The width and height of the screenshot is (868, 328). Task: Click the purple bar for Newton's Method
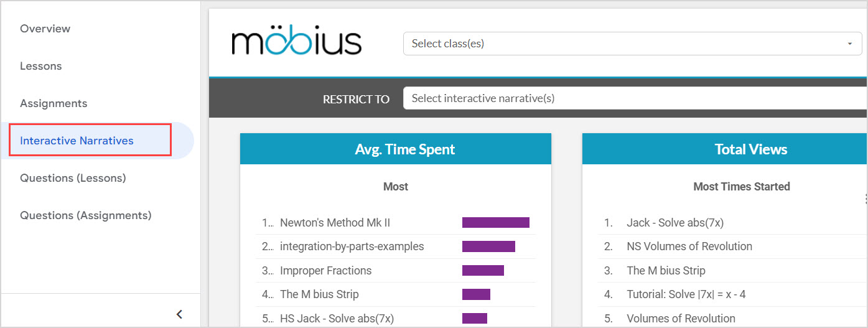495,223
